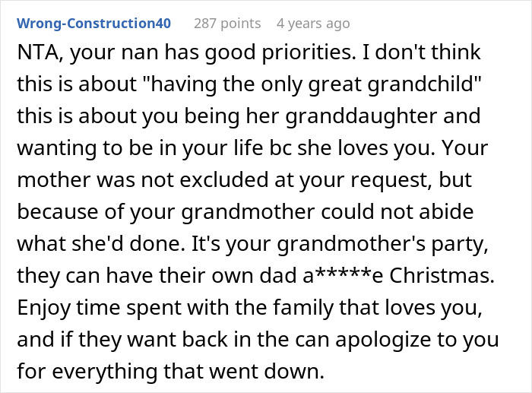This screenshot has height=393, width=532.
Task: Open the Wrong-Construction40 user profile
Action: click(93, 24)
